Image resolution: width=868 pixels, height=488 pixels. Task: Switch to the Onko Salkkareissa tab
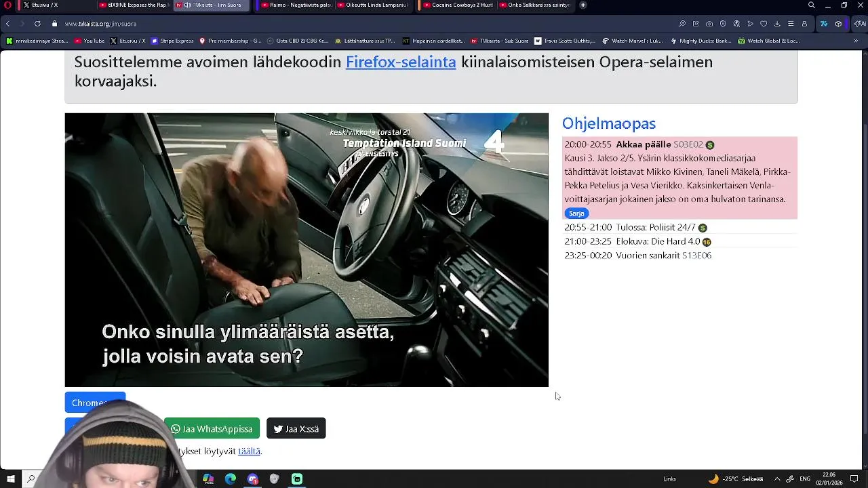[535, 5]
